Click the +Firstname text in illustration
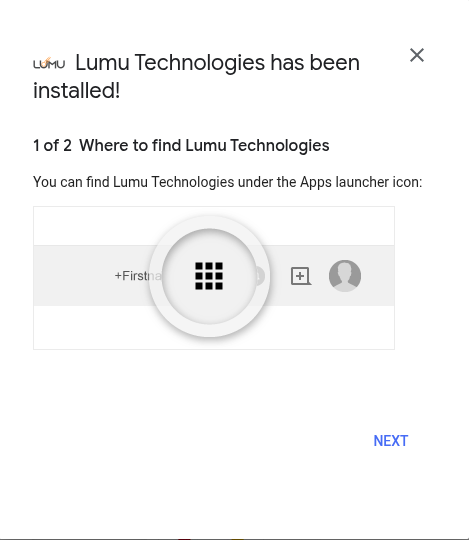 138,276
